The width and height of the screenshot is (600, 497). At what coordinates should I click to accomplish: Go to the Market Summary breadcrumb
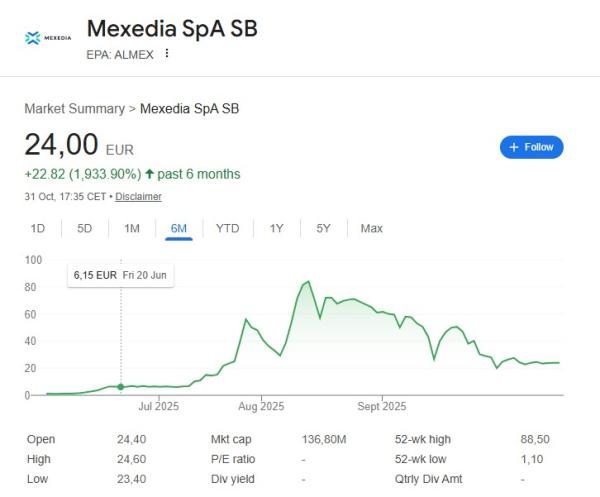click(75, 108)
